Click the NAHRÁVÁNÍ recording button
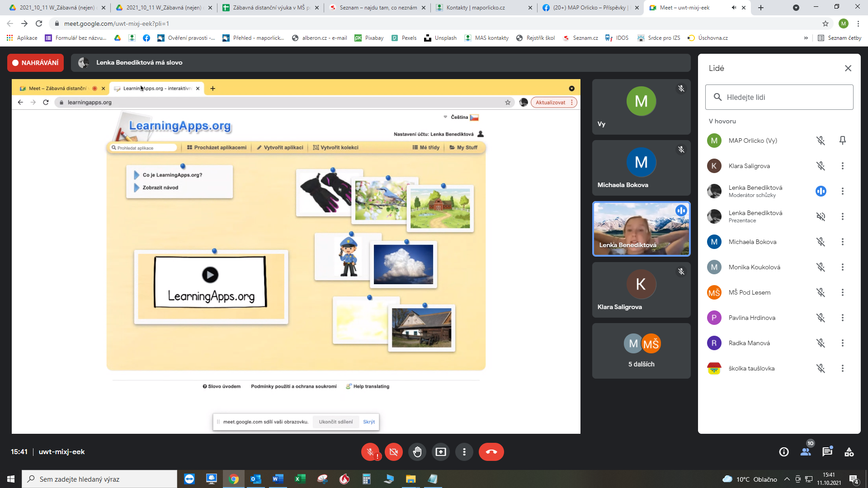Image resolution: width=868 pixels, height=488 pixels. 35,63
